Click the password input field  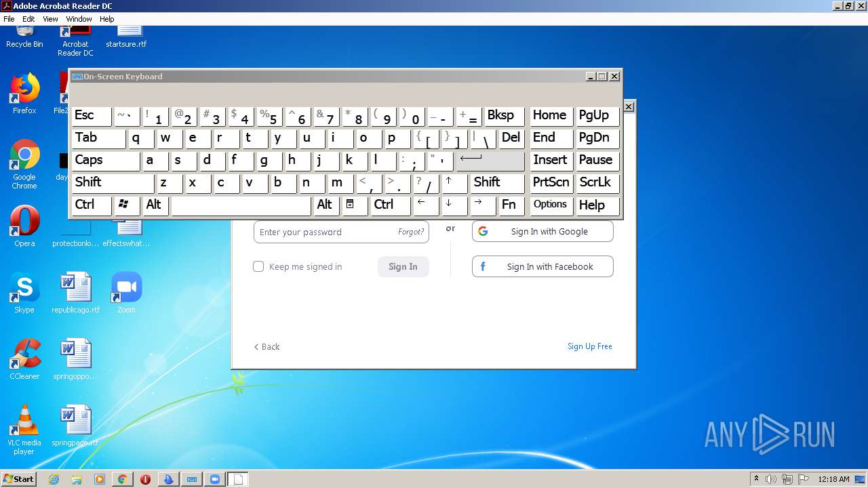(x=341, y=232)
